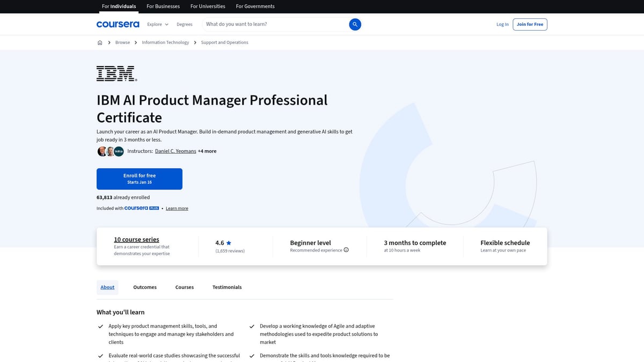The image size is (644, 362).
Task: Click the Join for Free button
Action: (530, 24)
